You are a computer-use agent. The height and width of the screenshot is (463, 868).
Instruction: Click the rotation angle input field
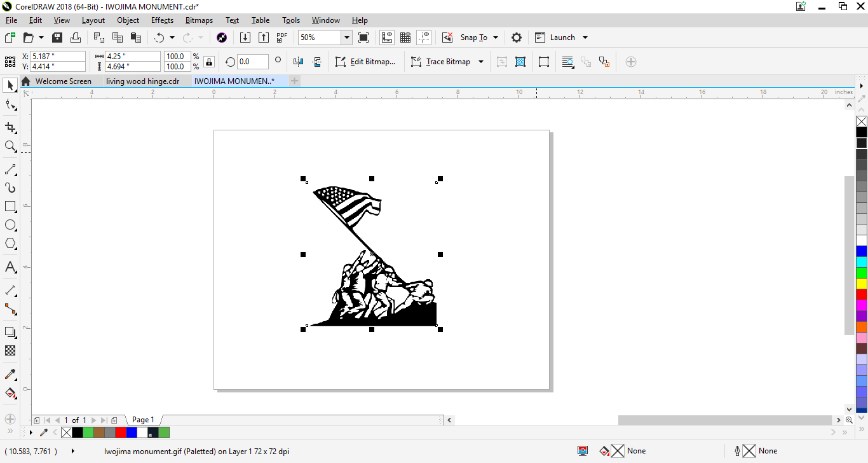click(252, 62)
